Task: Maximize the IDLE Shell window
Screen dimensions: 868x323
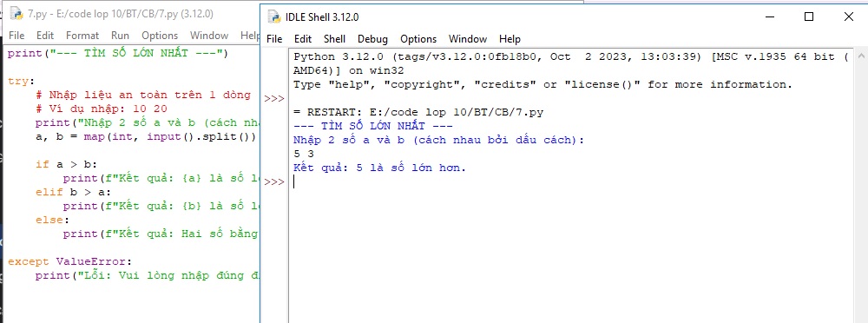Action: (809, 16)
